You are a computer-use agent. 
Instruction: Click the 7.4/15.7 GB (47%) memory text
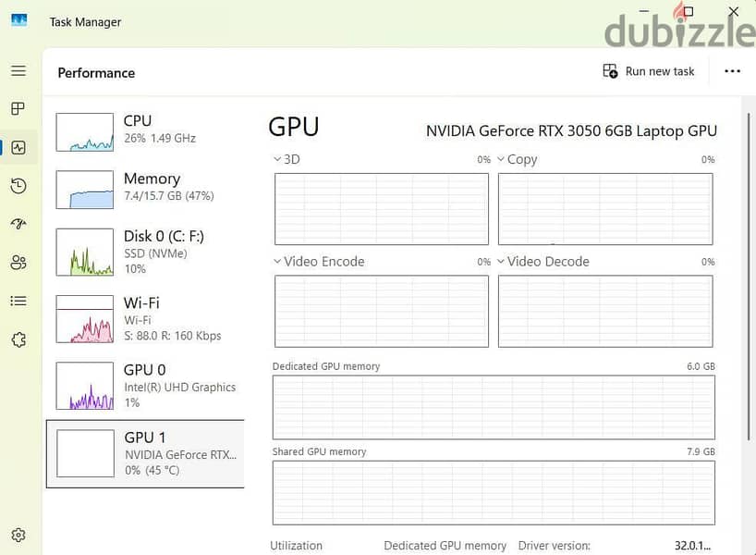pos(169,196)
